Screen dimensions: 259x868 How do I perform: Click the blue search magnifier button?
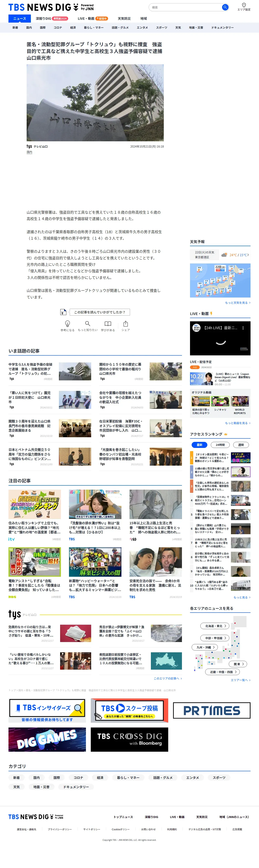tap(225, 7)
